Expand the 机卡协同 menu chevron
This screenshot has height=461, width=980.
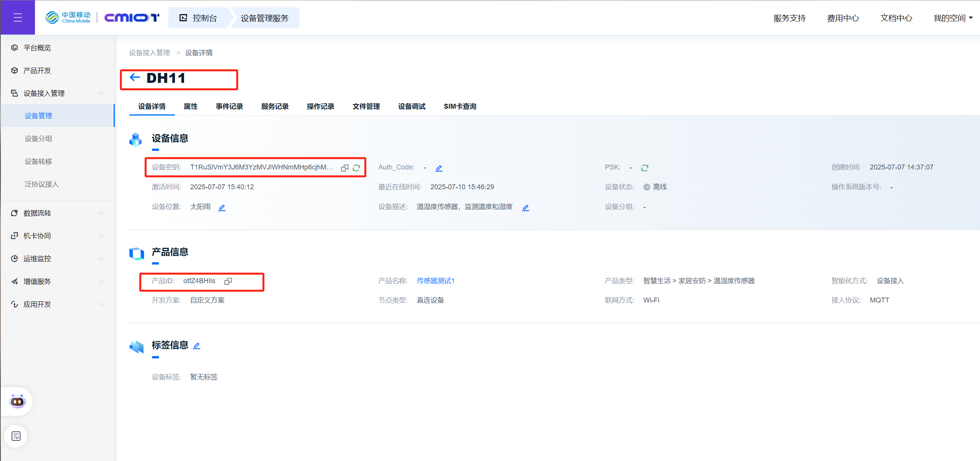[x=101, y=236]
